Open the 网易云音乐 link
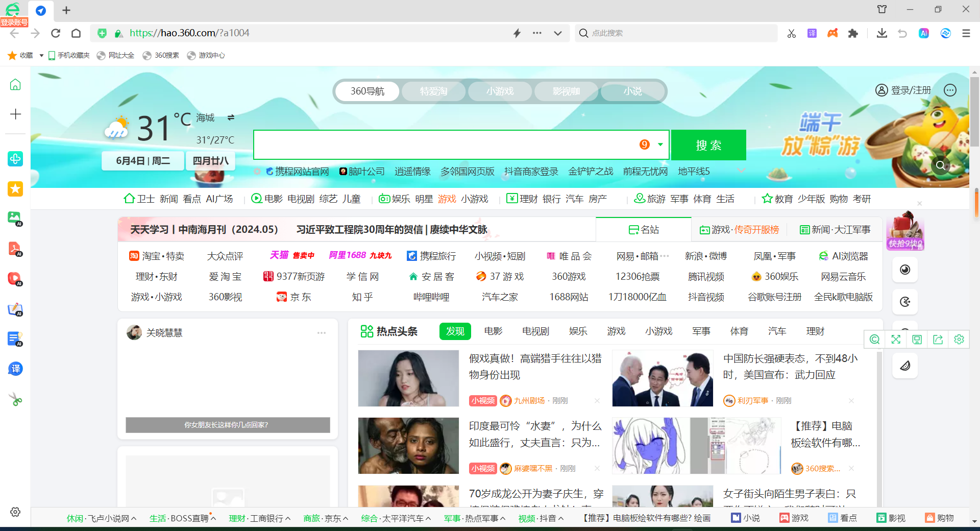Image resolution: width=980 pixels, height=531 pixels. pos(843,276)
